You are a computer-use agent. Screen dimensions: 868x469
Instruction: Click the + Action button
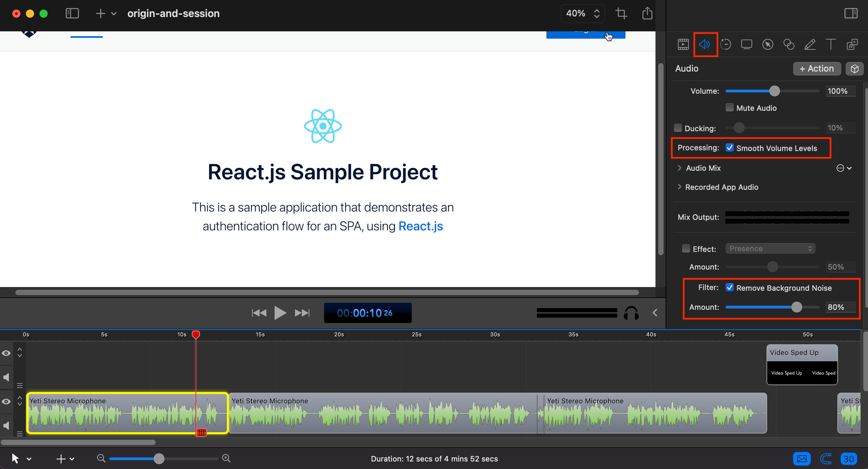point(817,69)
